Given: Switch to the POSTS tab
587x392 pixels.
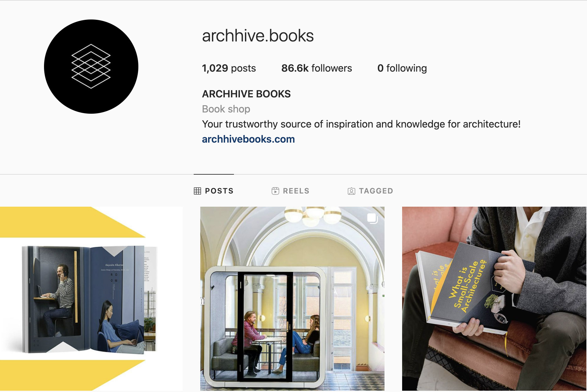Looking at the screenshot, I should click(x=213, y=191).
